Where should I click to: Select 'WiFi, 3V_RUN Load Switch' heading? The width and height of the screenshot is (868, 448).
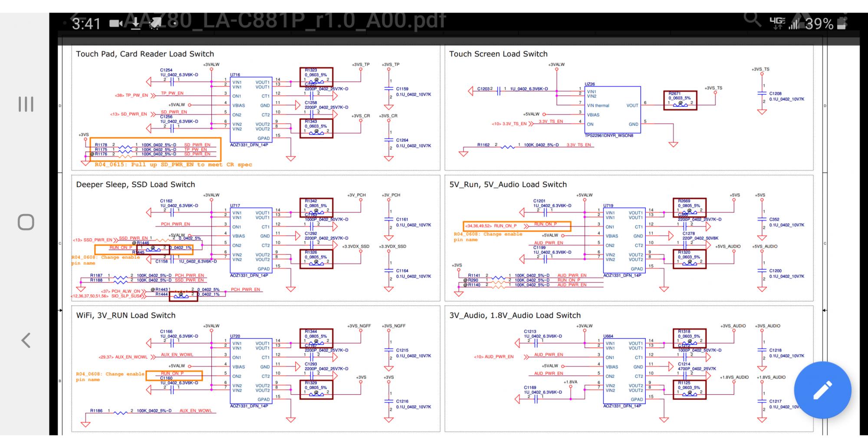pyautogui.click(x=126, y=315)
